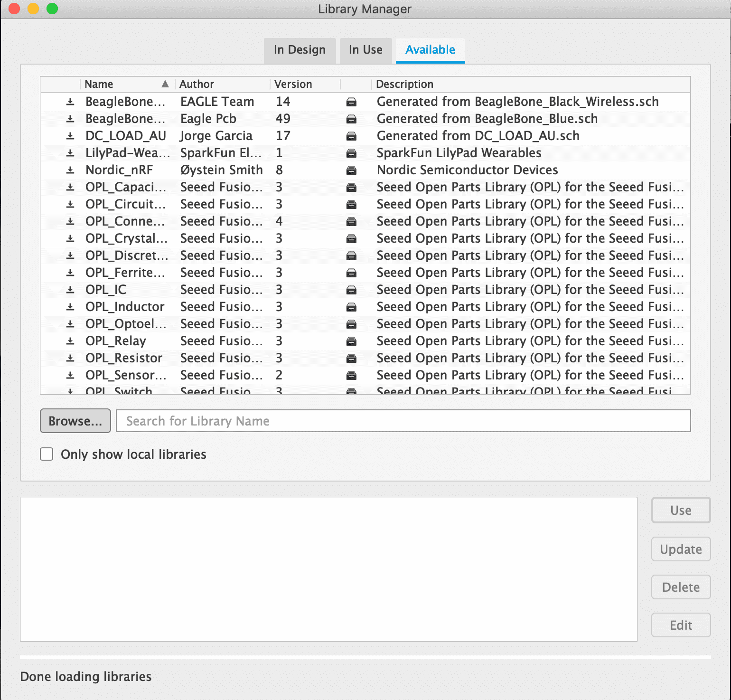Download the DC_LOAD_AU library via its arrow icon

(70, 136)
